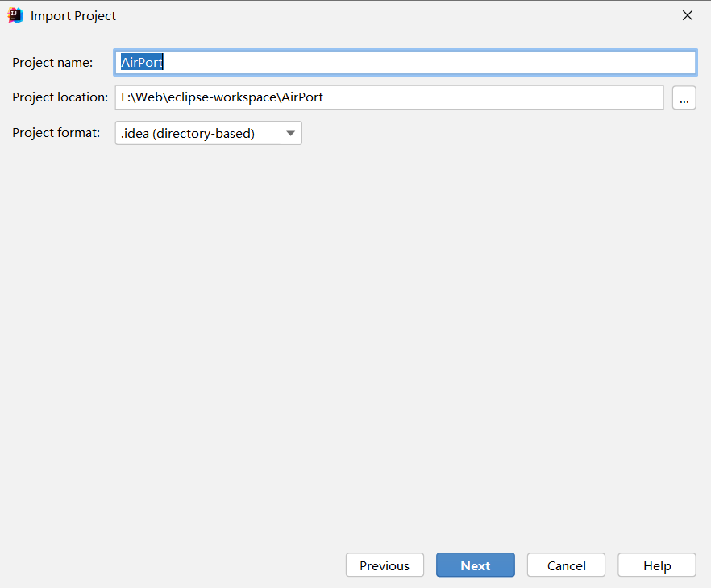Browse for a different project location
The image size is (711, 588).
[x=684, y=97]
